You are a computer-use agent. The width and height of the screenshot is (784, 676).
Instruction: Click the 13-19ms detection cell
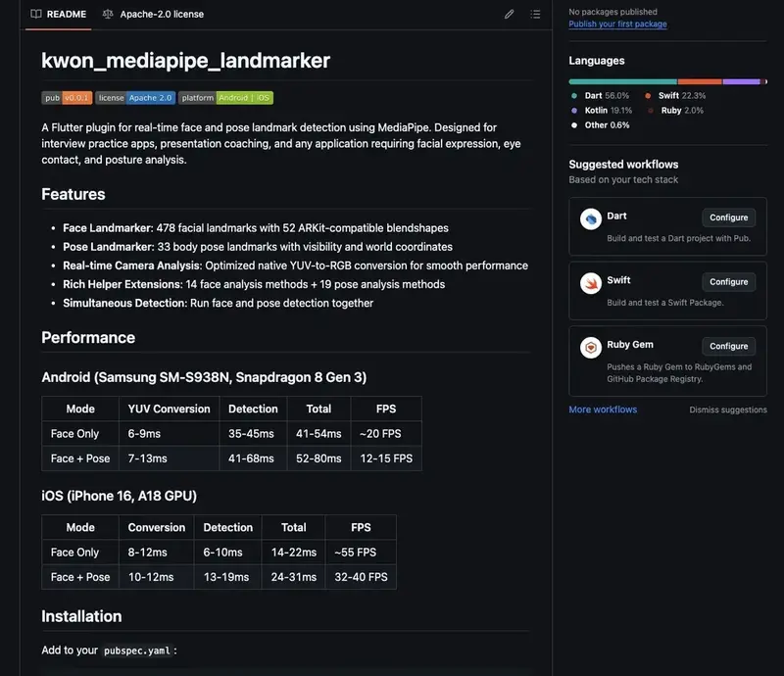[x=227, y=577]
